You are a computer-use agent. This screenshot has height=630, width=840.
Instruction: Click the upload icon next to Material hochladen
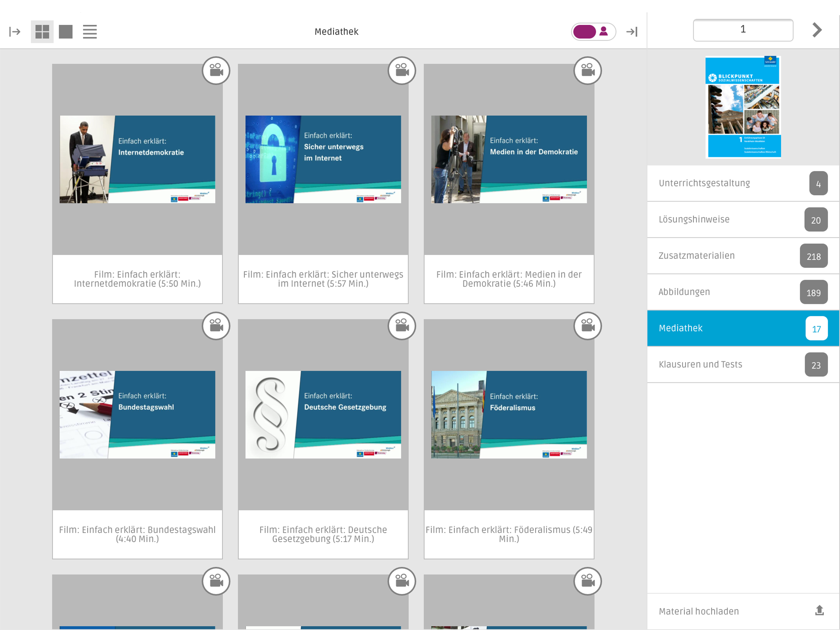819,611
